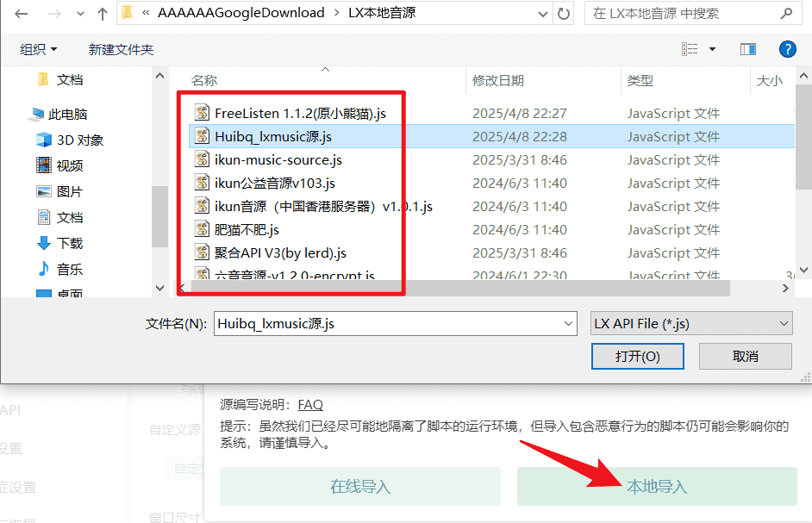Change view layout icon

pos(690,49)
